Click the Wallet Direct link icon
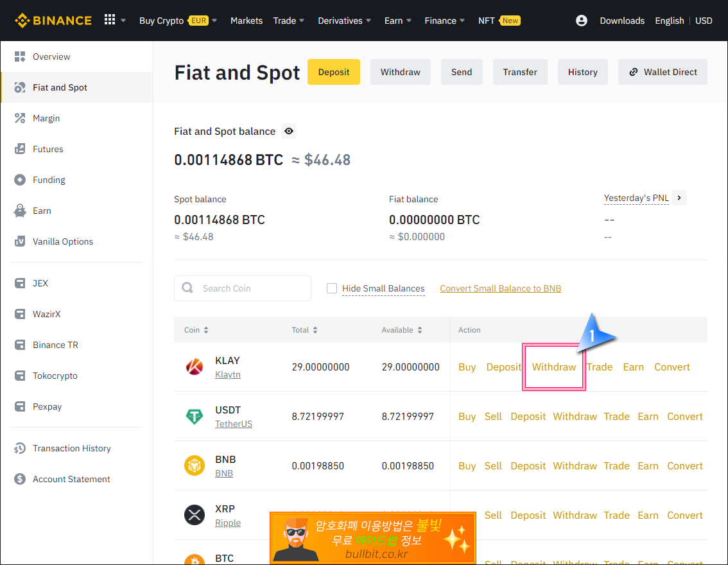 pos(633,72)
